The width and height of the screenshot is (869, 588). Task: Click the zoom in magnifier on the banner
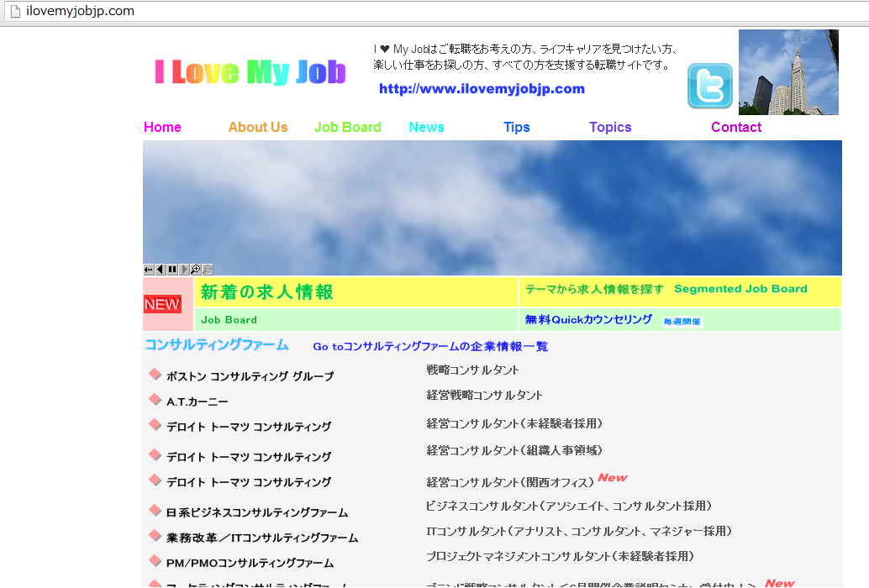click(196, 270)
